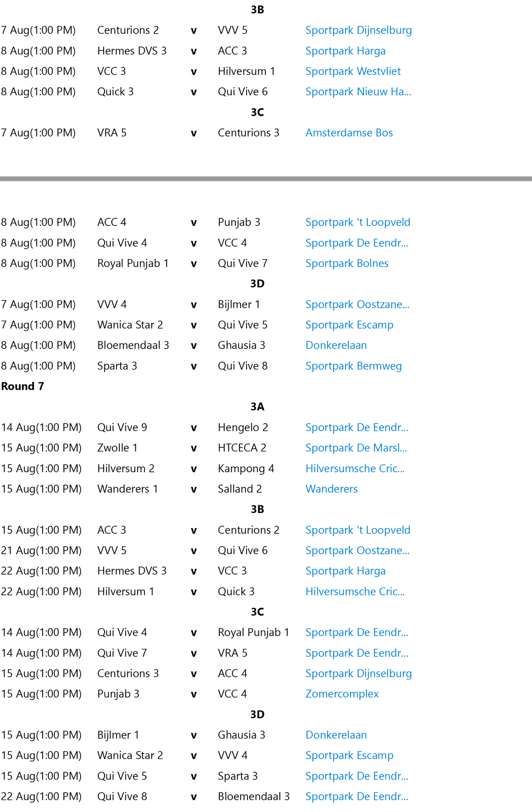Open the Amsterdamse Bos venue link

tap(349, 133)
